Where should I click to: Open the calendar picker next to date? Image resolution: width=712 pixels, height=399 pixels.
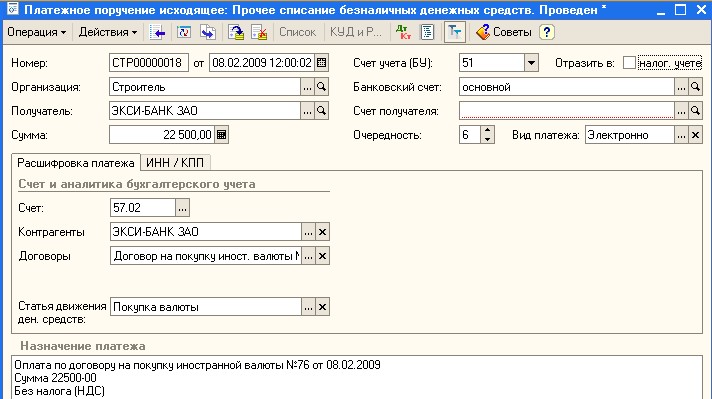pyautogui.click(x=321, y=63)
